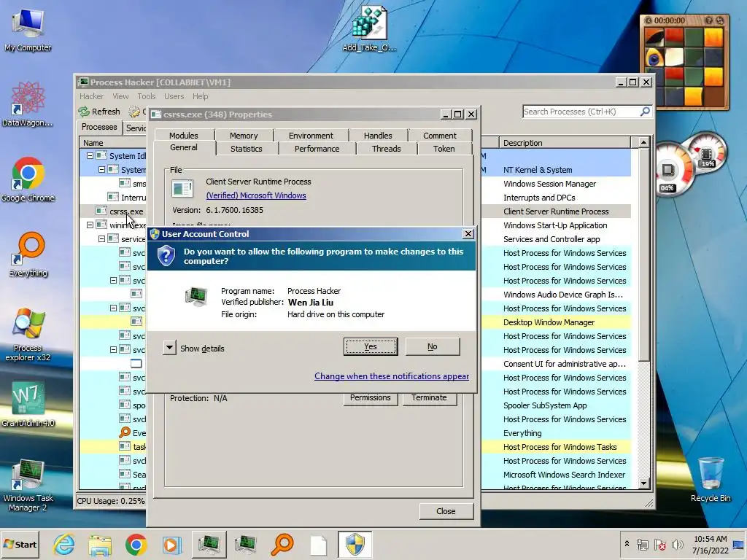The width and height of the screenshot is (747, 560).
Task: Click Start button on taskbar
Action: coord(20,544)
